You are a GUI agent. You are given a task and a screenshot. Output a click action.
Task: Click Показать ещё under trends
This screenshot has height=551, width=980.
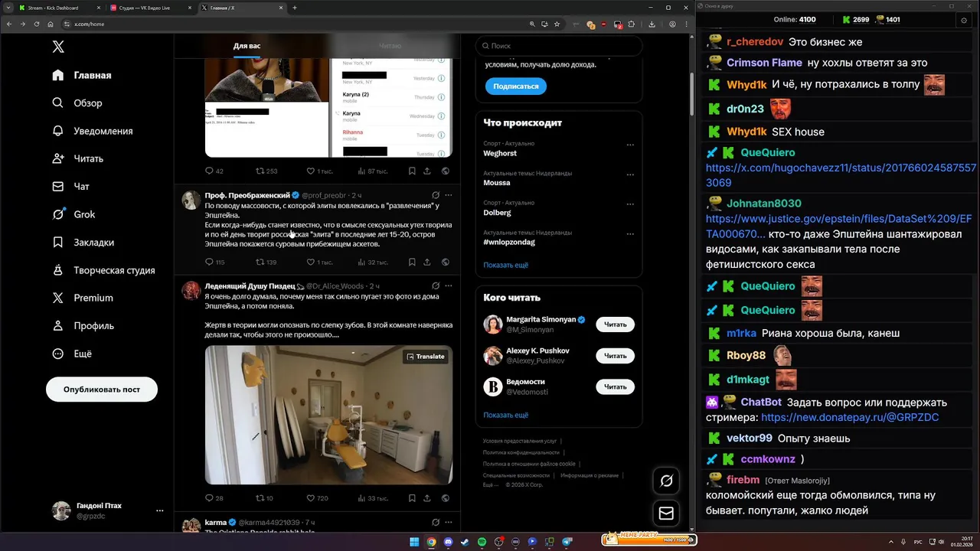[x=505, y=265]
